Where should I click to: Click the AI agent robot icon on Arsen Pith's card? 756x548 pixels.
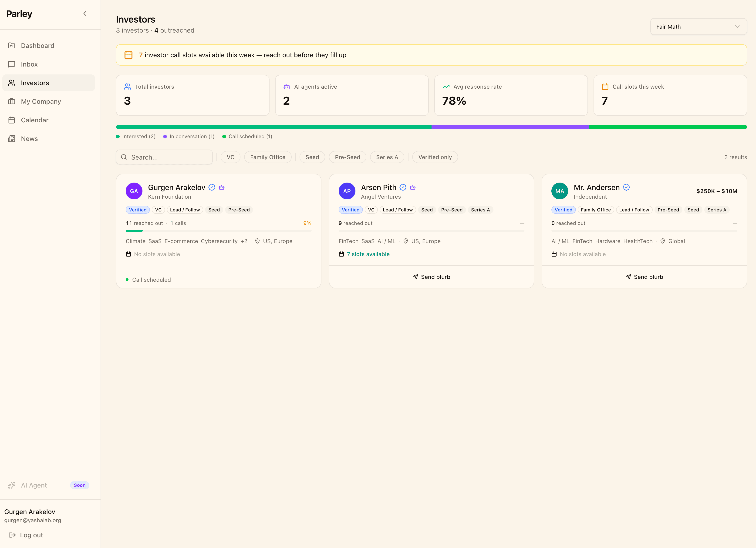(x=413, y=187)
